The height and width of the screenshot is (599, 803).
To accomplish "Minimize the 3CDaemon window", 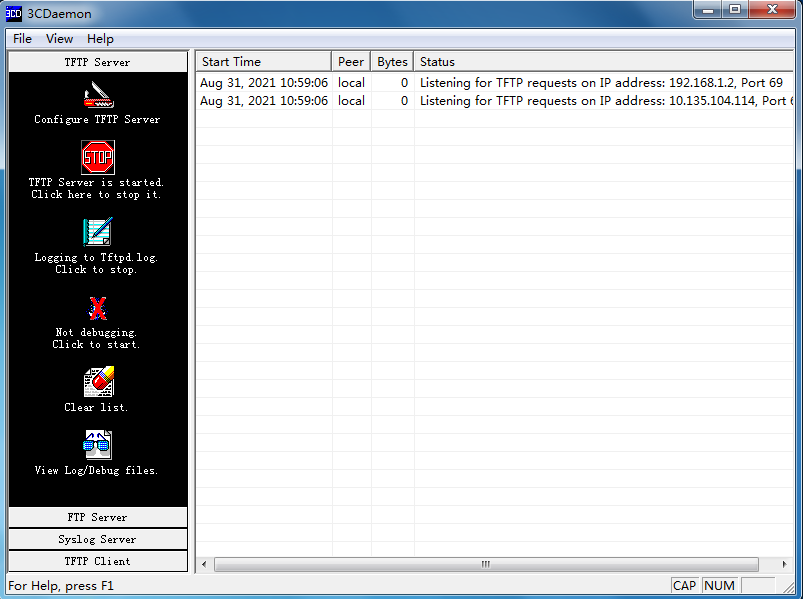I will point(708,10).
